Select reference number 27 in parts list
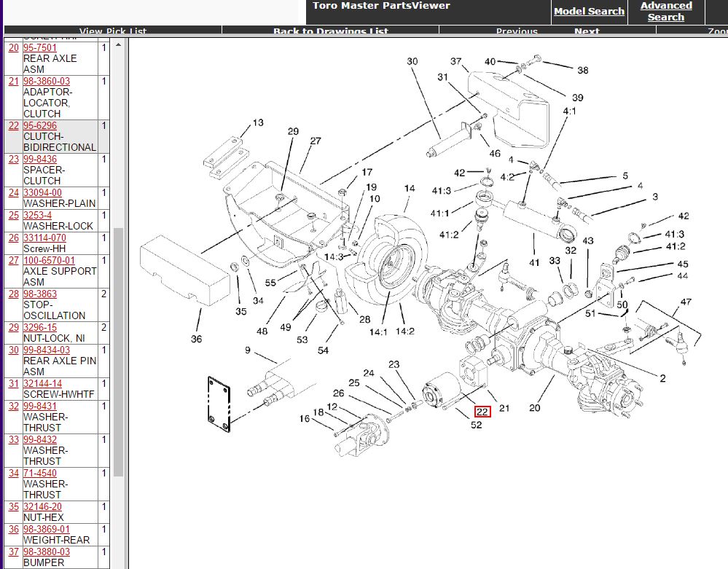The height and width of the screenshot is (569, 728). (x=13, y=260)
